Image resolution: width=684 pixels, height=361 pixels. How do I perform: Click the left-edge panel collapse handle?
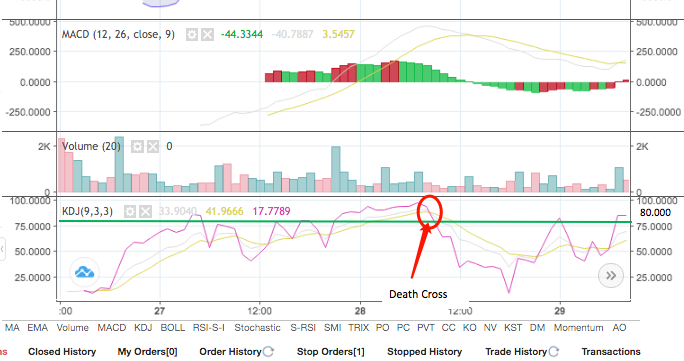click(x=2, y=249)
